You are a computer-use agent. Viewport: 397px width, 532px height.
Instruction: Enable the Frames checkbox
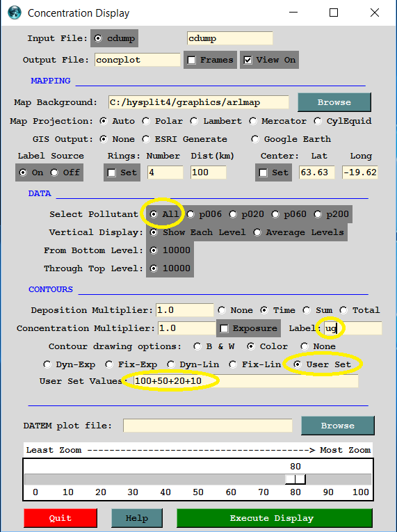click(192, 60)
